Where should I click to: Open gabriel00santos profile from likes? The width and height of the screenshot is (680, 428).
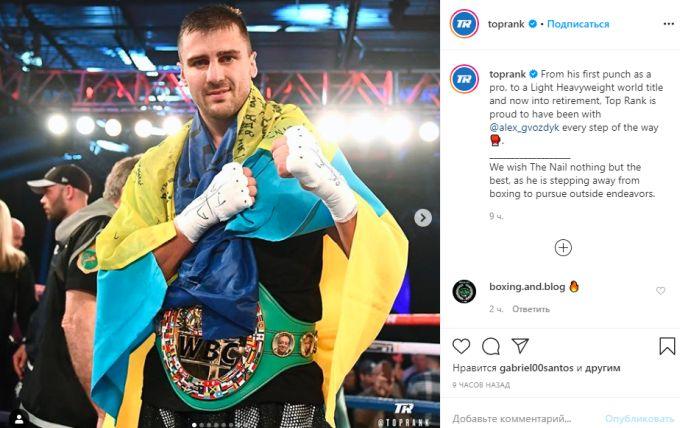click(536, 368)
